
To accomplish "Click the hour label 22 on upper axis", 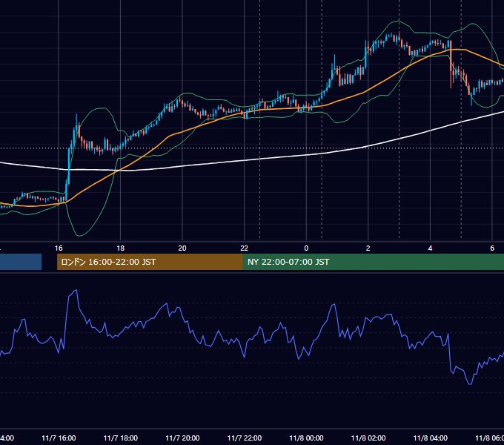I will [x=245, y=248].
